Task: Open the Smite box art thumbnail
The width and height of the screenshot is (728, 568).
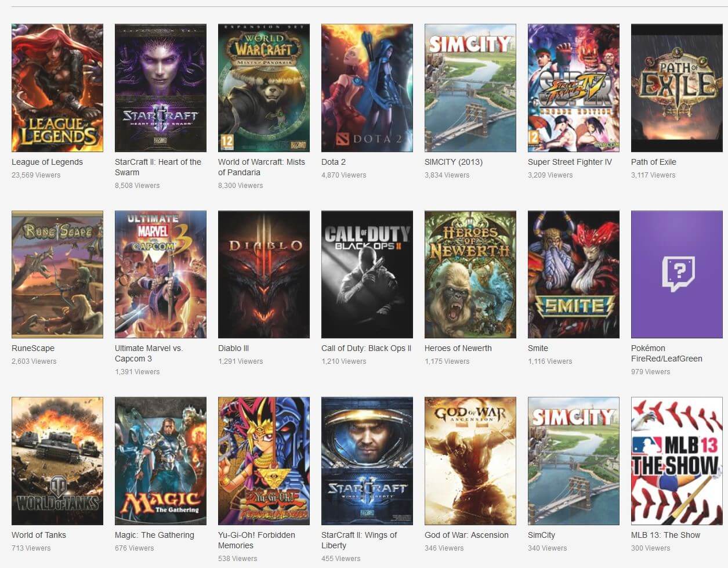Action: click(x=573, y=274)
